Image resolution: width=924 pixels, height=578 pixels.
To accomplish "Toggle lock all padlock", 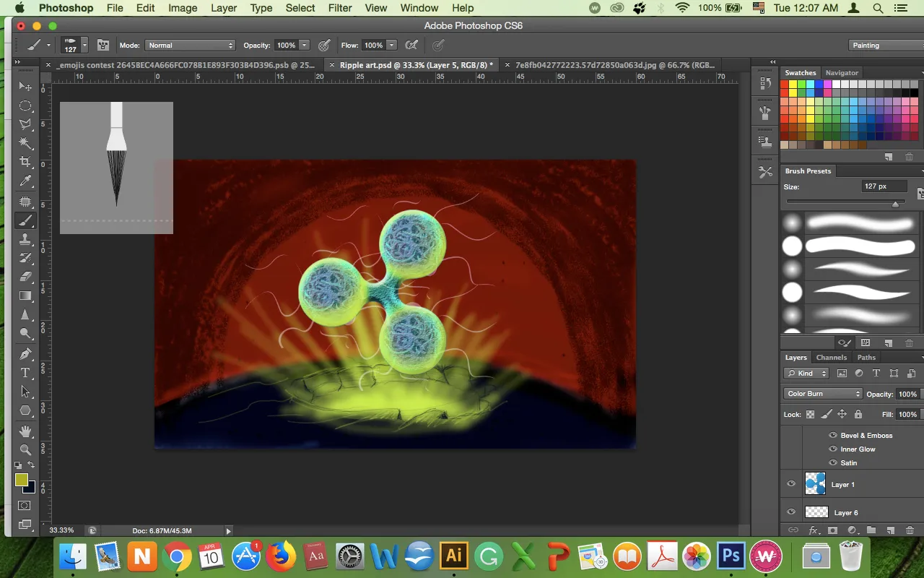I will pos(858,414).
